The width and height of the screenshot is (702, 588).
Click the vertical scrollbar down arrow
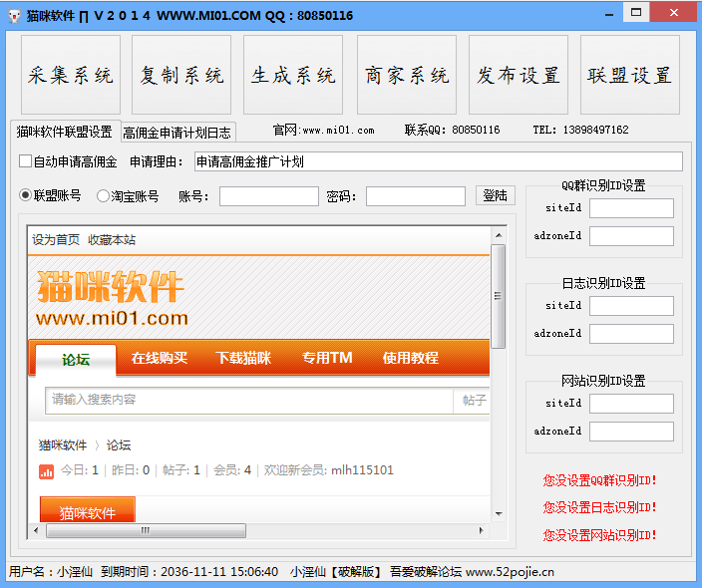point(498,514)
